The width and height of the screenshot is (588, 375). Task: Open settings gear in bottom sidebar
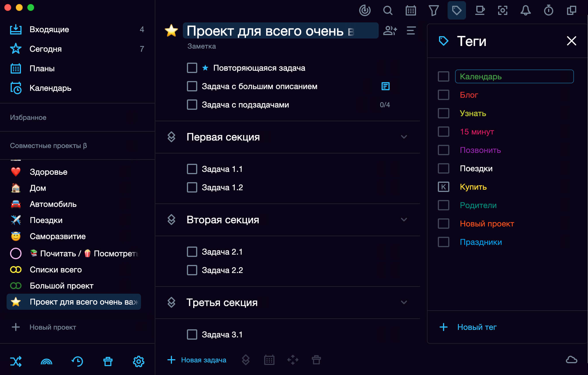[x=139, y=361]
